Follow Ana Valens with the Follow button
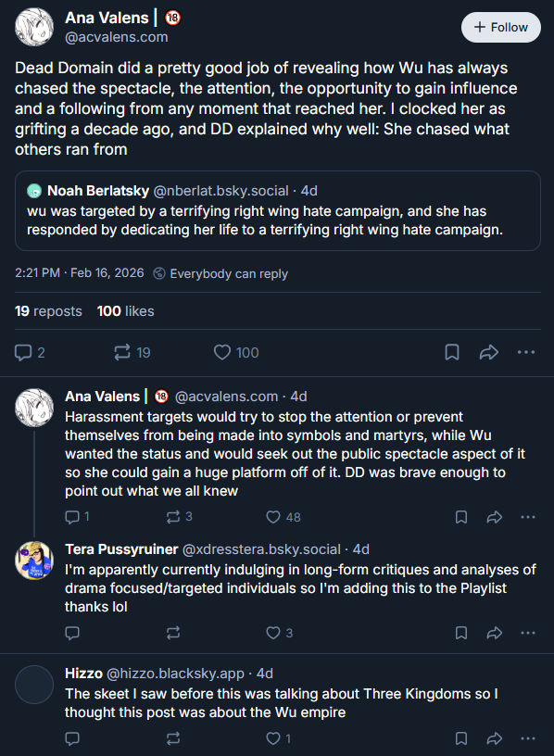Image resolution: width=554 pixels, height=756 pixels. pyautogui.click(x=500, y=28)
